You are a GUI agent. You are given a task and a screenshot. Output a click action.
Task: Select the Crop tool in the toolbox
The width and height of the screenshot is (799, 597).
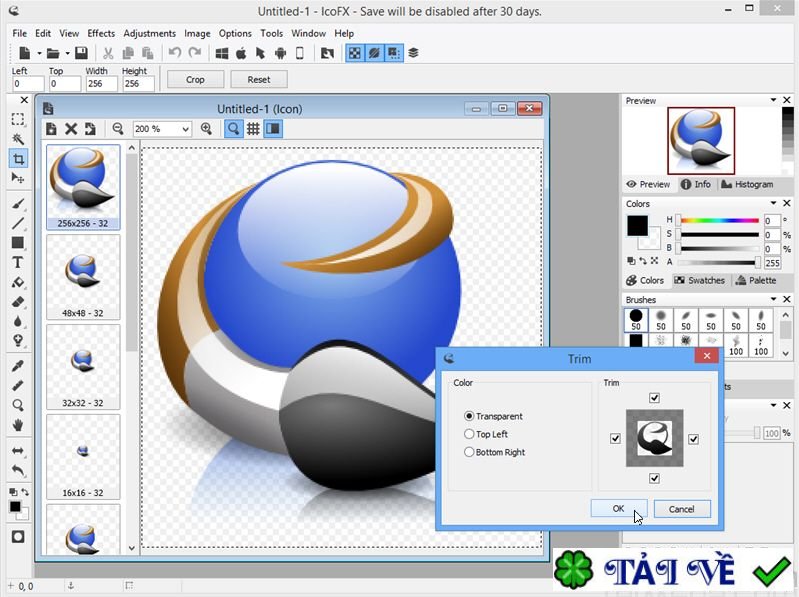pyautogui.click(x=18, y=158)
